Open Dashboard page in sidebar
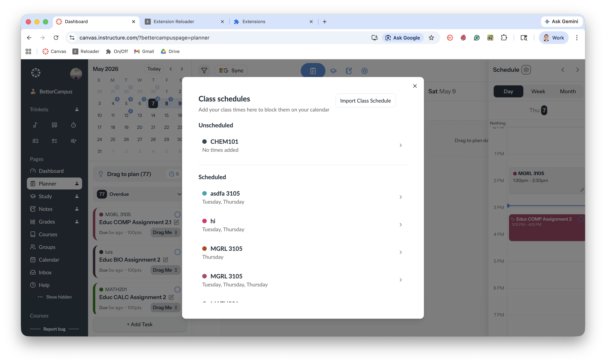This screenshot has width=606, height=364. [54, 171]
